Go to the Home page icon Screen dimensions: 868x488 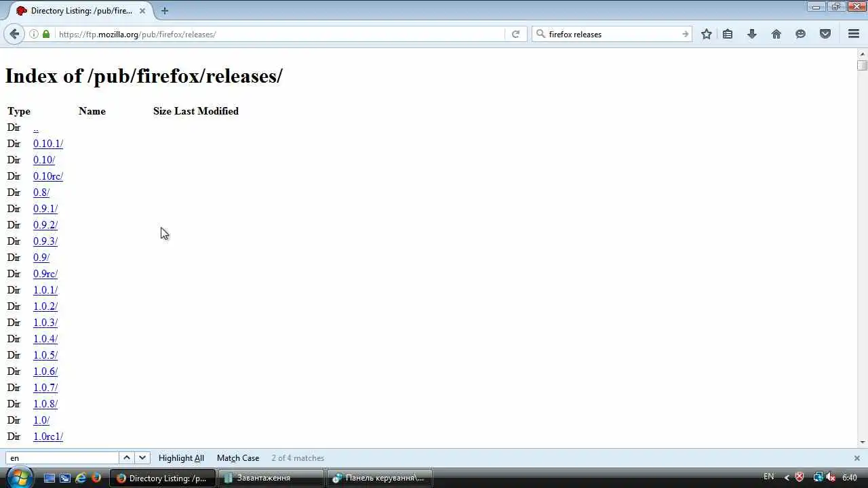[776, 34]
